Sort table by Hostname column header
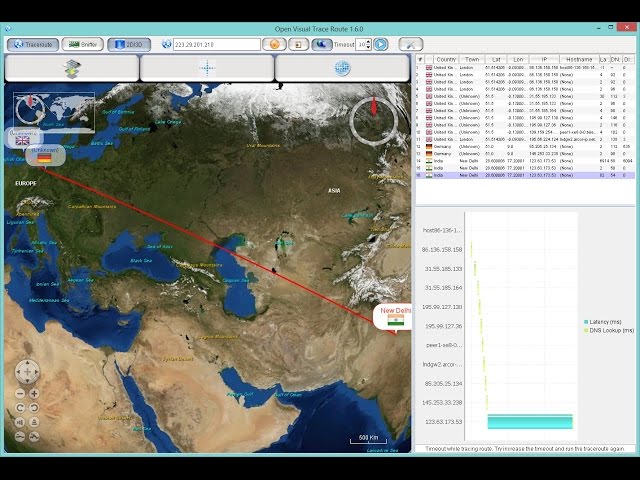Screen dimensions: 640x480 579,60
